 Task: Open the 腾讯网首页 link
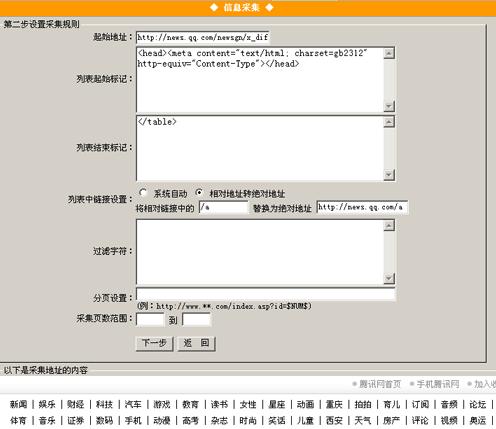380,384
